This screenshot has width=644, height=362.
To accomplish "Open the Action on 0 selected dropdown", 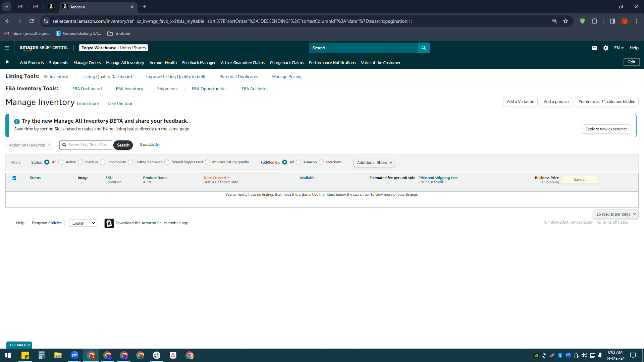I will 30,145.
